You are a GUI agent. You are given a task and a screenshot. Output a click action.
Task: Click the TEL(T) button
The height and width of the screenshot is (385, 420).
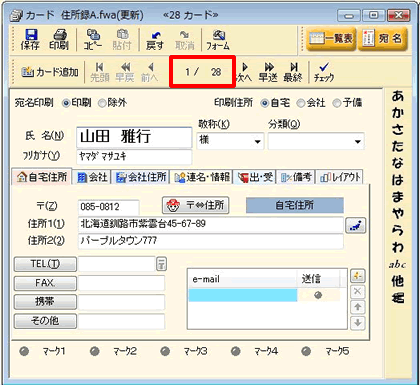(45, 264)
